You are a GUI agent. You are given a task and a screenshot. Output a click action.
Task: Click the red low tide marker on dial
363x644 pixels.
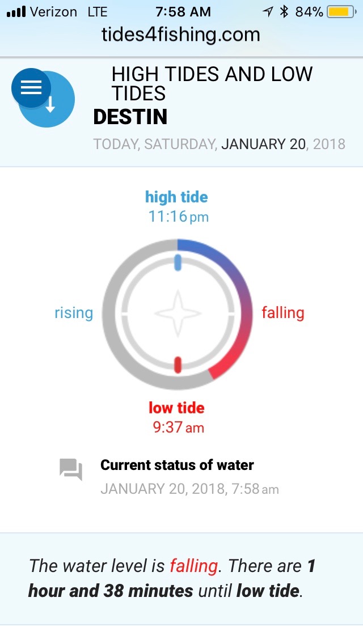178,365
